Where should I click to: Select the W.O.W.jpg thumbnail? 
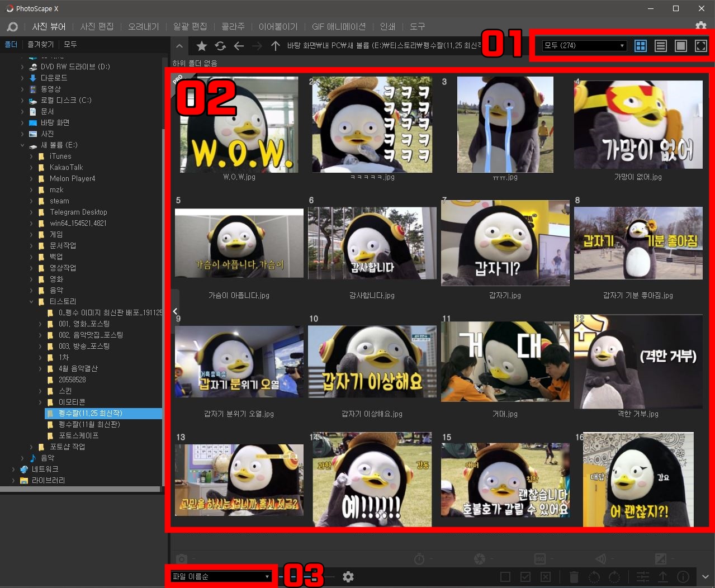239,125
